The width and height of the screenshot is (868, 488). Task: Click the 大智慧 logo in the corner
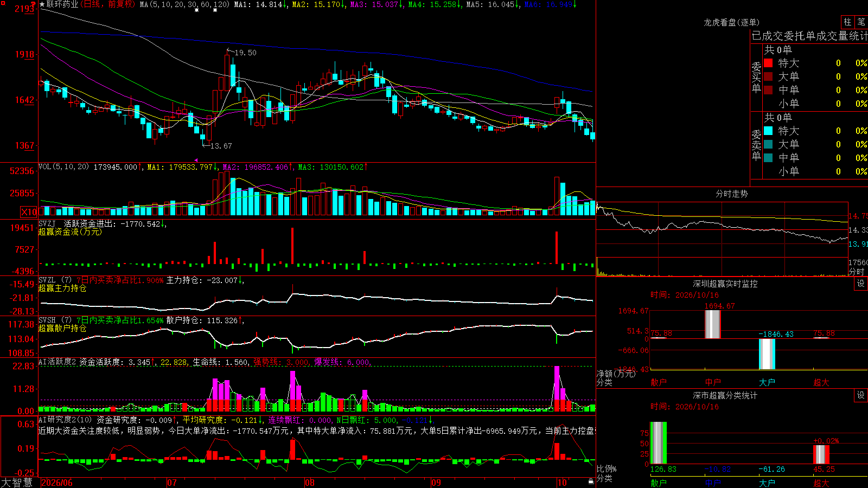tap(17, 483)
